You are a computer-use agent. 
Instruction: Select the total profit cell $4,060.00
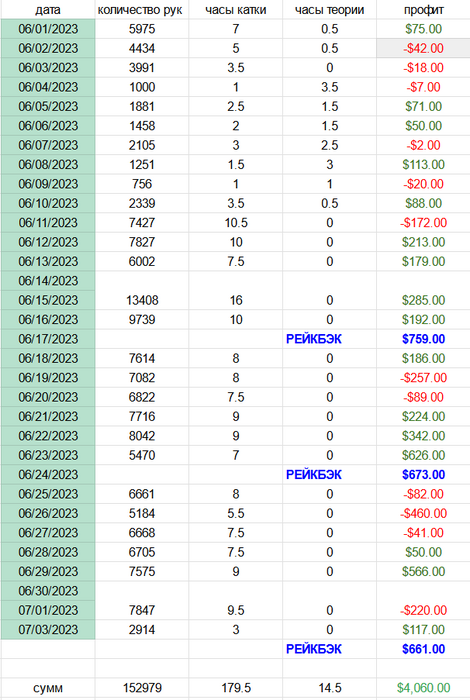423,688
